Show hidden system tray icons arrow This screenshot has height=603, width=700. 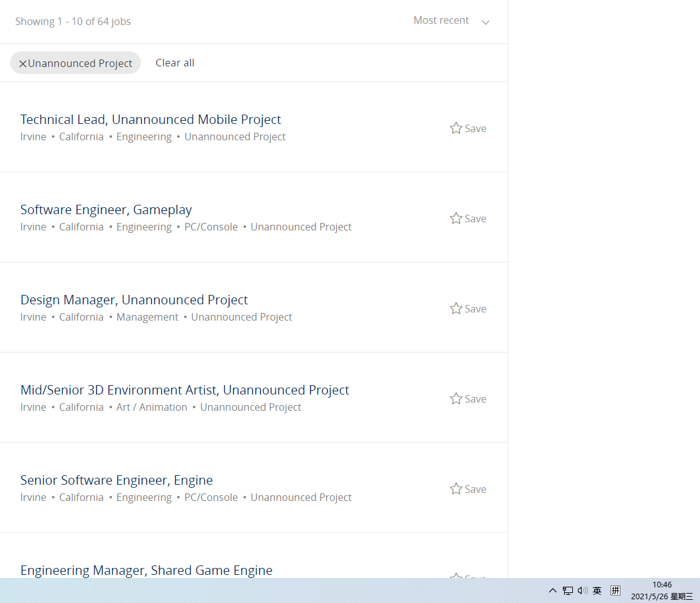(553, 590)
